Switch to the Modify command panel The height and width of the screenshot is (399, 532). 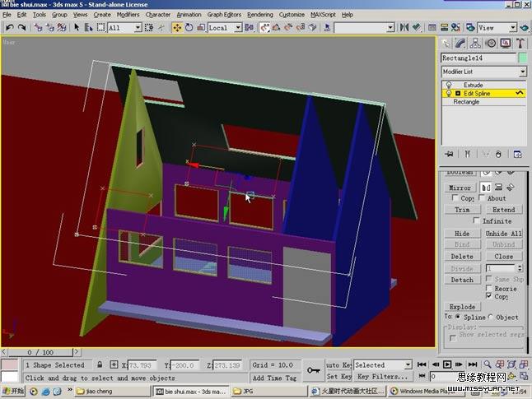coord(460,43)
